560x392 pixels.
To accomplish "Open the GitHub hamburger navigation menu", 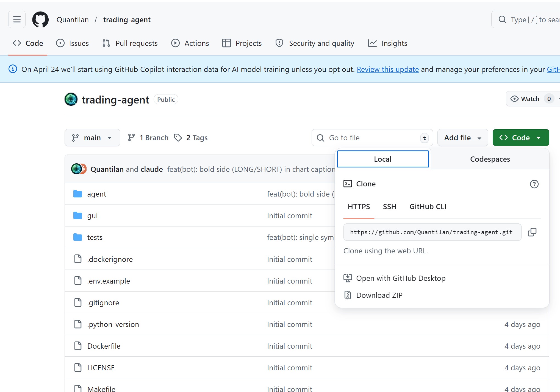I will 16,19.
